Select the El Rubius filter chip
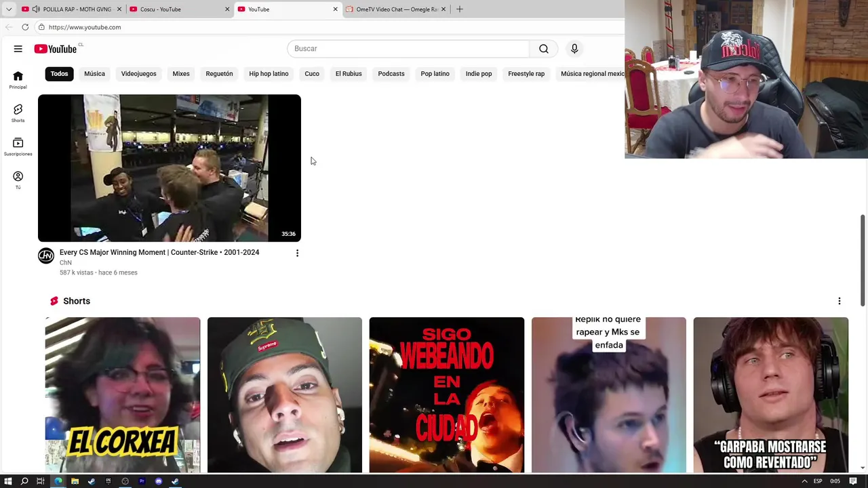 pyautogui.click(x=349, y=73)
